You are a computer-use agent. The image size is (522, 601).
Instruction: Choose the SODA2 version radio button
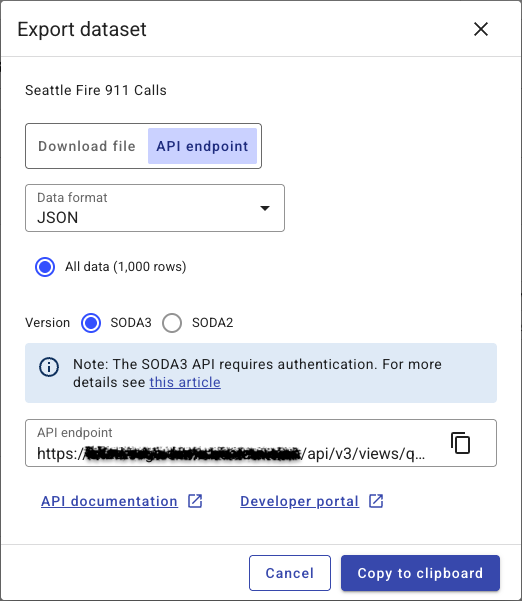(x=172, y=323)
